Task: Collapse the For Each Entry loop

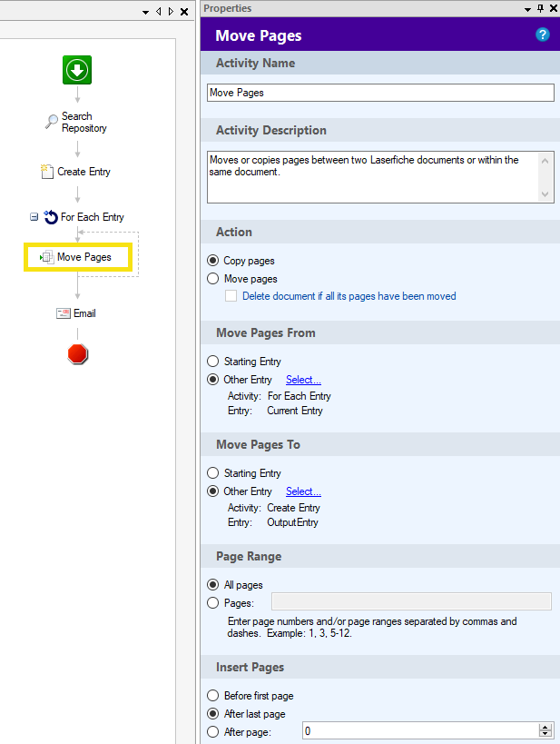Action: (x=34, y=217)
